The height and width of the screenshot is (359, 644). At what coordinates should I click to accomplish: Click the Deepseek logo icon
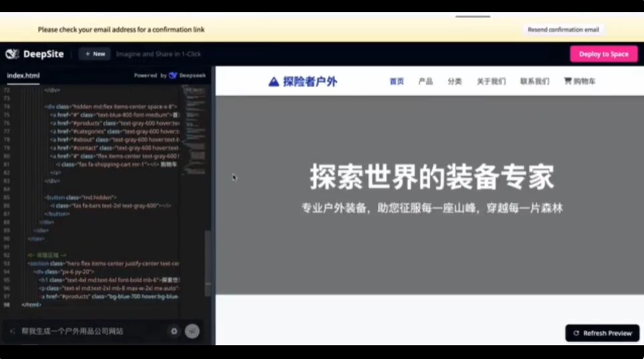pyautogui.click(x=173, y=75)
